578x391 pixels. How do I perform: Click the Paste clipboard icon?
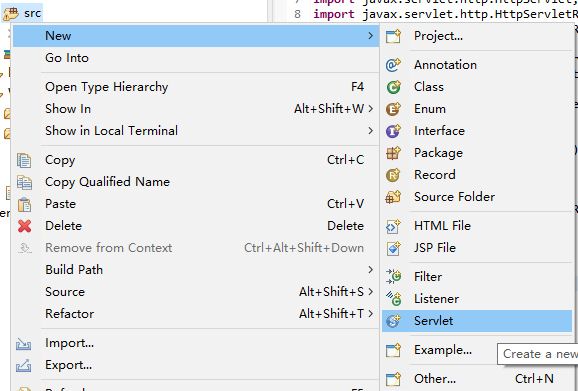[x=24, y=204]
